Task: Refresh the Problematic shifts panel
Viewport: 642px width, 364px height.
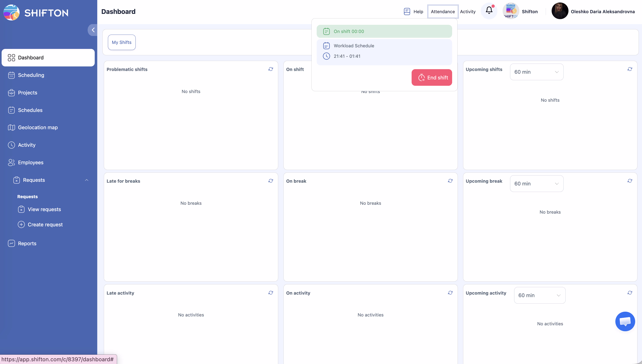Action: [271, 69]
